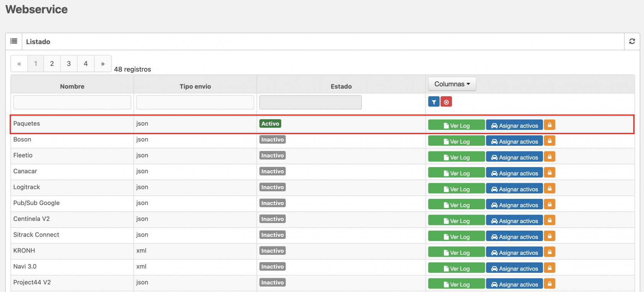Click the Webservice page heading
This screenshot has width=644, height=292.
36,9
